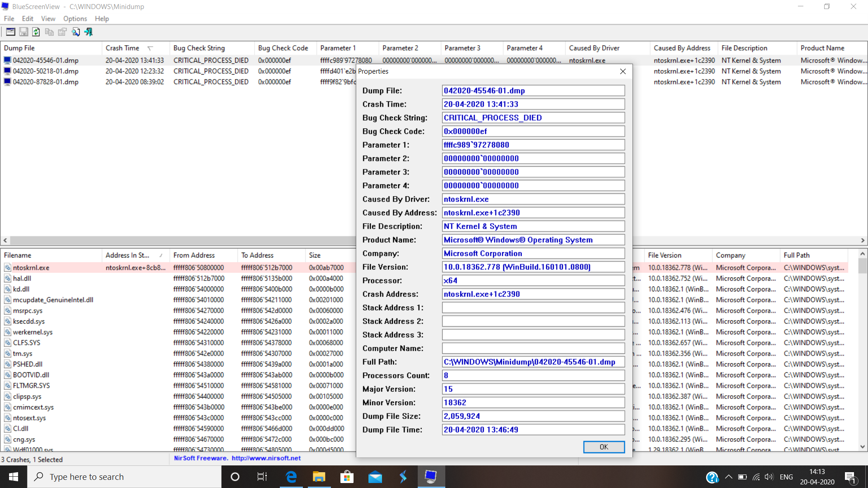Select the 042020-50218-01.dmp crash row

click(x=46, y=71)
